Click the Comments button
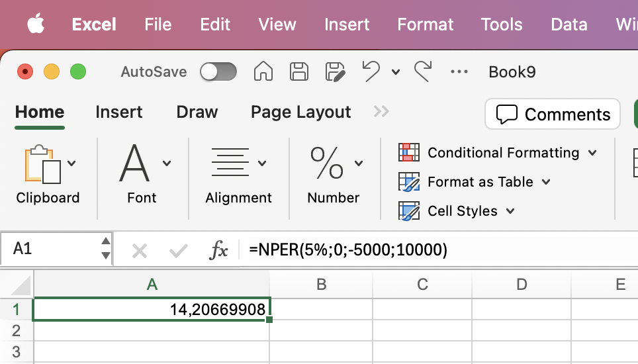Image resolution: width=638 pixels, height=364 pixels. click(x=552, y=114)
